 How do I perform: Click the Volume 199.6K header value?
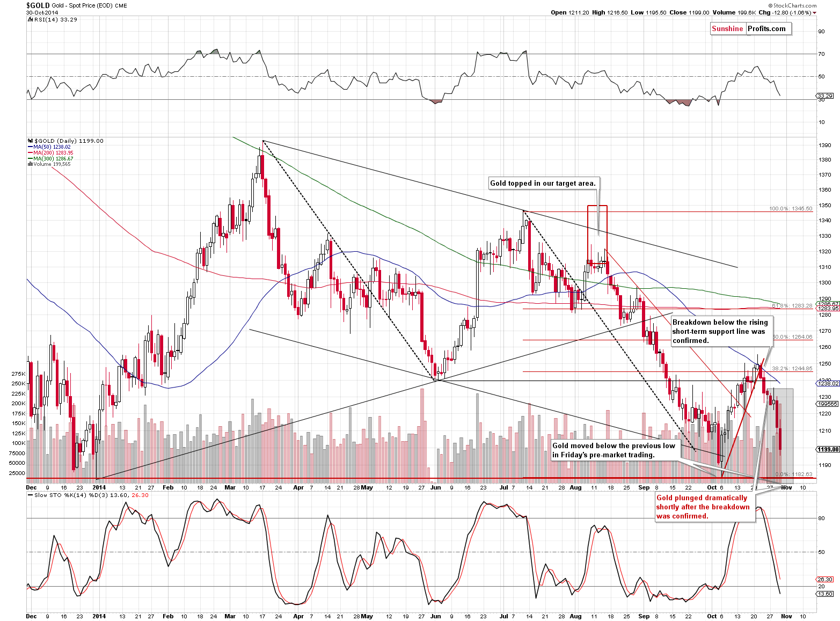click(x=734, y=12)
